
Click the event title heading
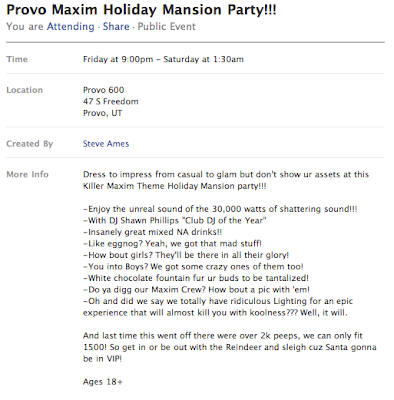pos(141,10)
